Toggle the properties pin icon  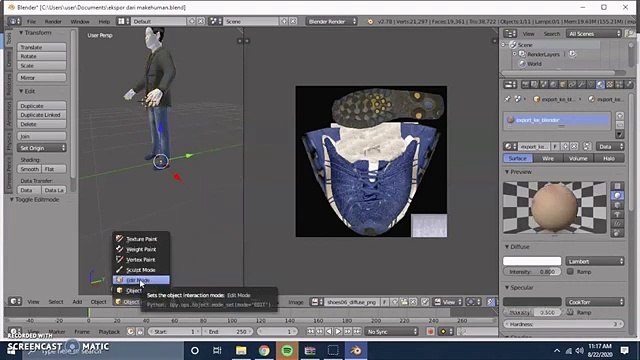tap(507, 99)
